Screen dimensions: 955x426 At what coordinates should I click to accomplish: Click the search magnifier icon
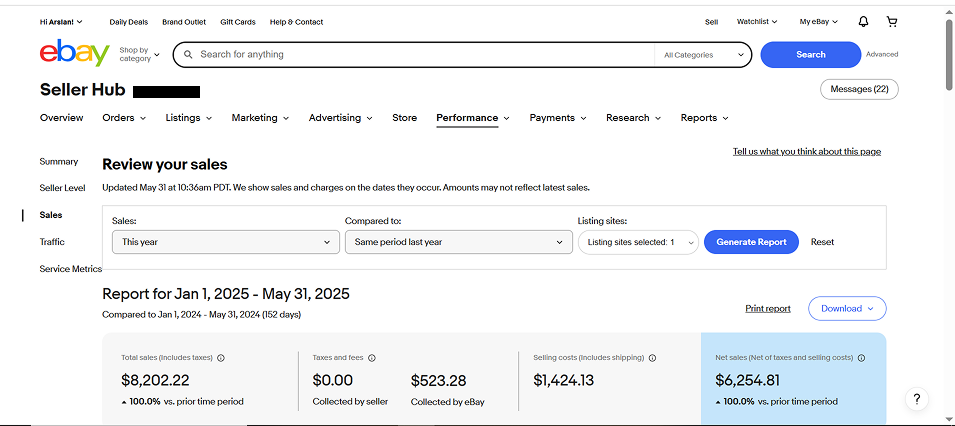[188, 54]
